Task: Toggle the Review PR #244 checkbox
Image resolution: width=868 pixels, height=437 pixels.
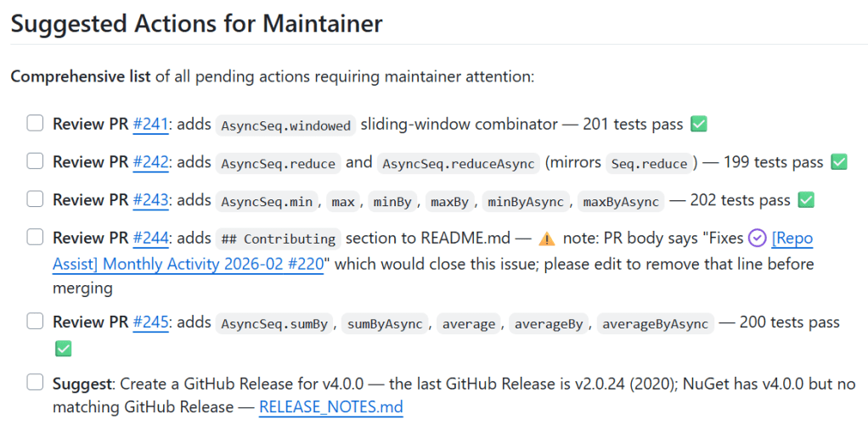Action: point(35,238)
